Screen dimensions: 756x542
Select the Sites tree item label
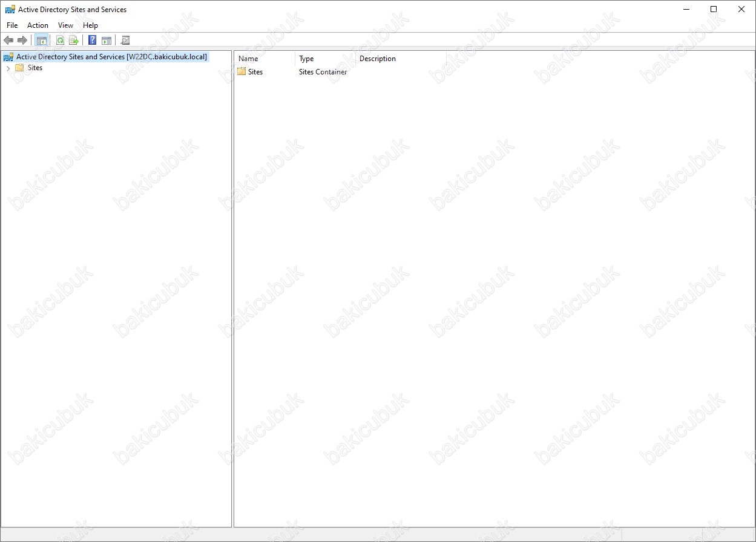pyautogui.click(x=35, y=68)
